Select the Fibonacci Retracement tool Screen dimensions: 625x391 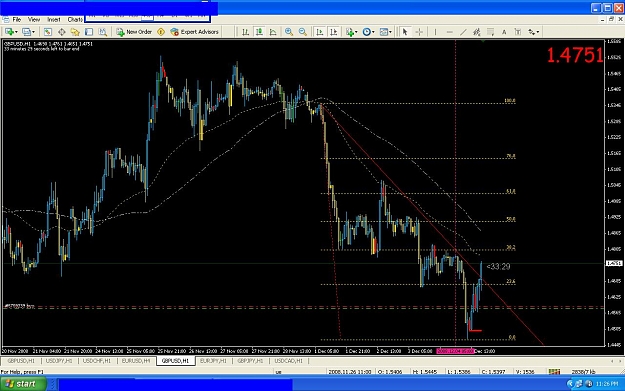pyautogui.click(x=490, y=32)
